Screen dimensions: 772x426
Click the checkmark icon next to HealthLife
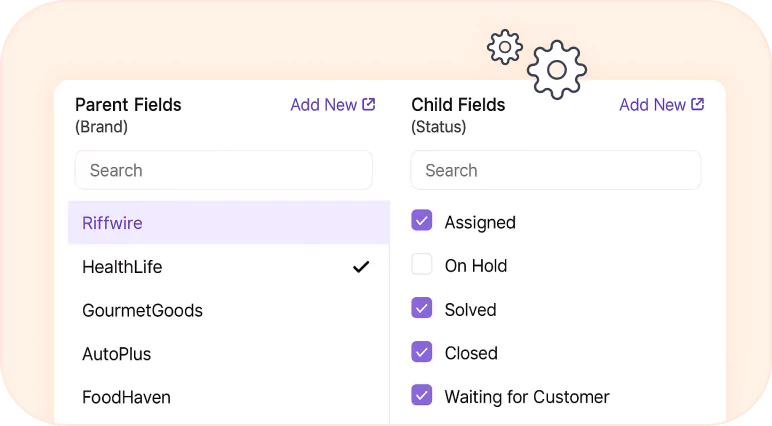(x=361, y=266)
